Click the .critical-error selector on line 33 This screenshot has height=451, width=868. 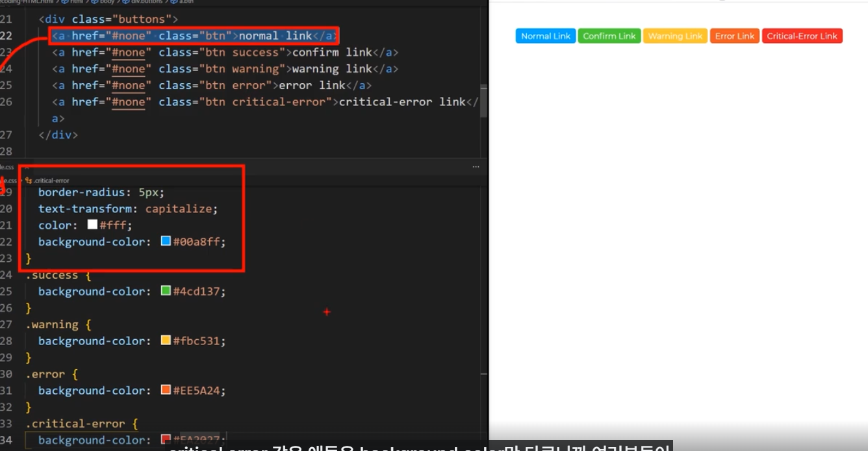click(75, 423)
